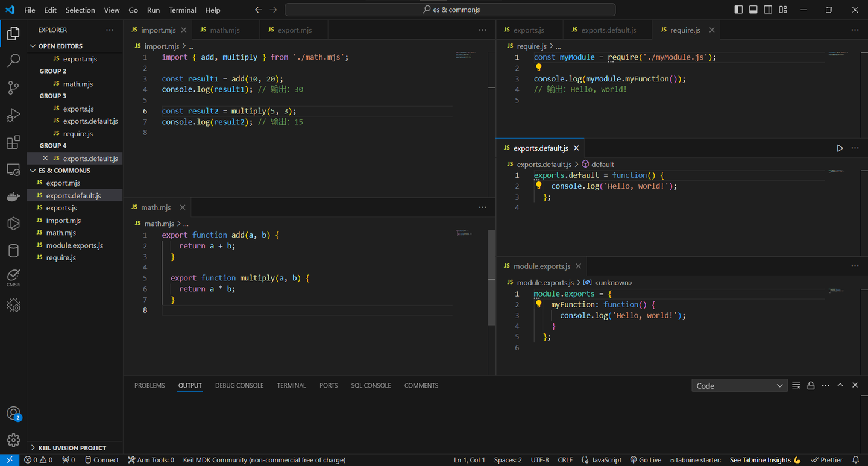Close exports.default.js in Open Editors list
The width and height of the screenshot is (868, 466).
click(45, 158)
